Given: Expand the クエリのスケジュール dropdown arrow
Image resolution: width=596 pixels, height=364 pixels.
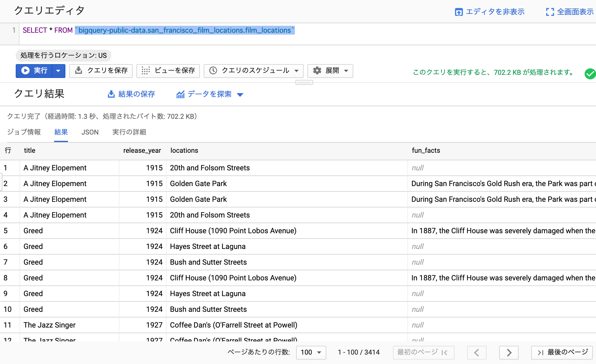Looking at the screenshot, I should 296,71.
